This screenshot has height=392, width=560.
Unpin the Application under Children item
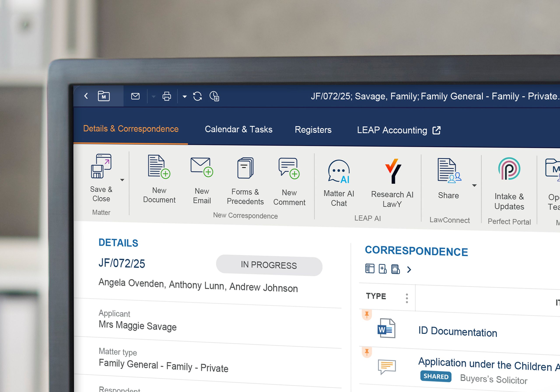pos(367,352)
